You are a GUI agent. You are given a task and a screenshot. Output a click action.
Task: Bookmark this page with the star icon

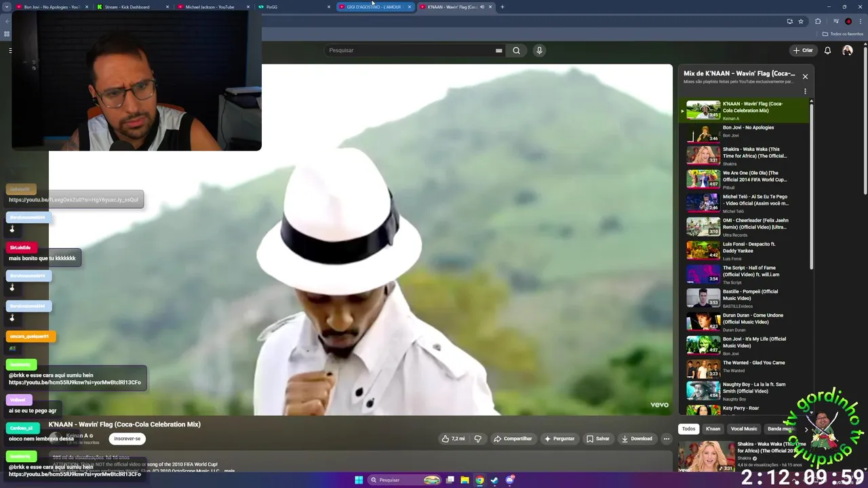(801, 22)
